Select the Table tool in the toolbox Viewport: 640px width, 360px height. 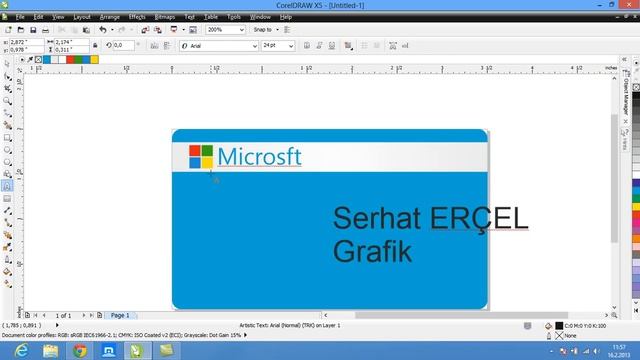click(7, 199)
